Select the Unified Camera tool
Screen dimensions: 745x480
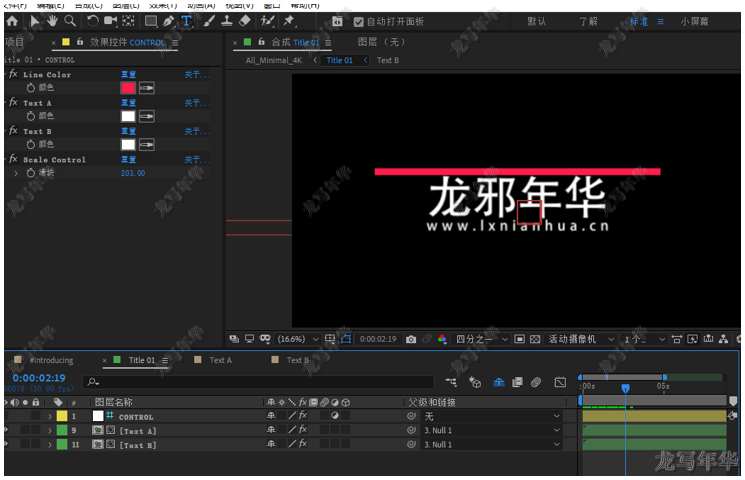click(x=110, y=21)
